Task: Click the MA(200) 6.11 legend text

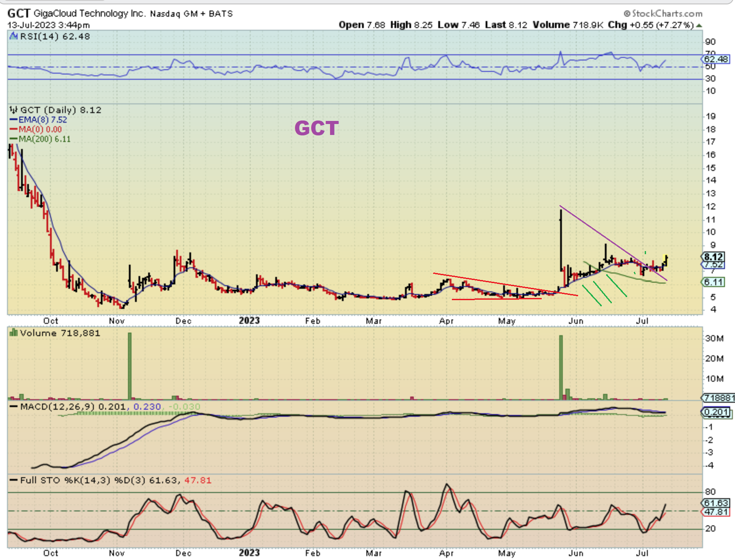Action: tap(44, 139)
